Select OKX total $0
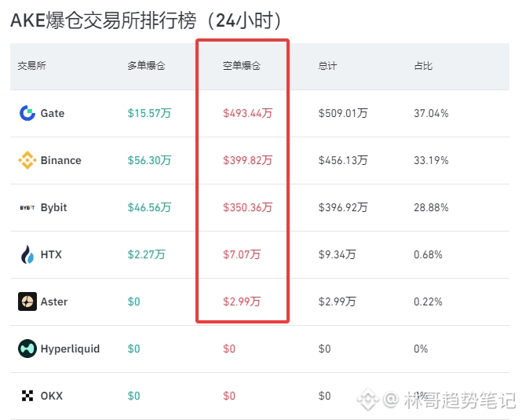This screenshot has height=420, width=522. (x=325, y=396)
